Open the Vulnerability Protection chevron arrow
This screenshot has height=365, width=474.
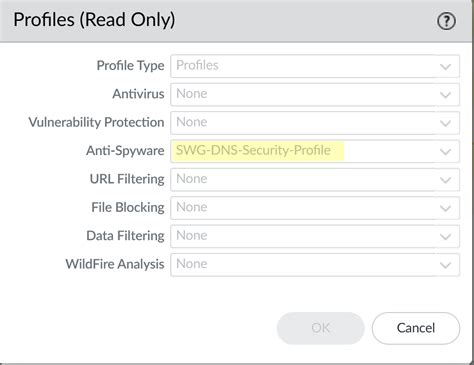click(x=446, y=123)
